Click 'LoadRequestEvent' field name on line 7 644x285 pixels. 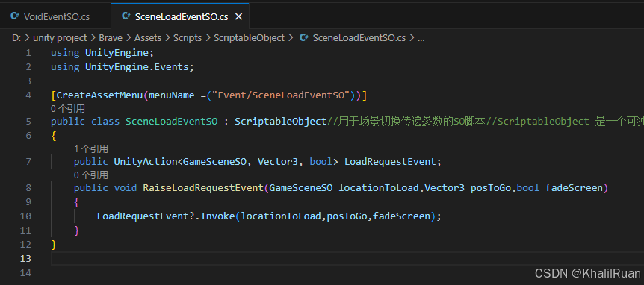[390, 162]
